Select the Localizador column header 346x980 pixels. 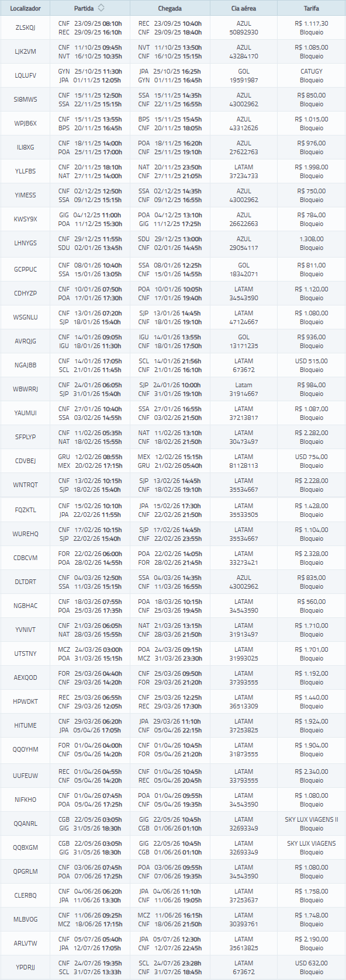coord(25,8)
